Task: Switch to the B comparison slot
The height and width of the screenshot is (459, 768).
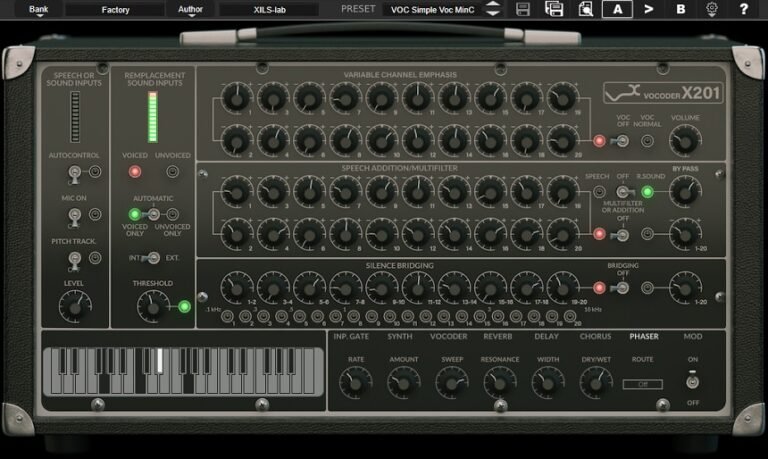Action: pyautogui.click(x=680, y=9)
